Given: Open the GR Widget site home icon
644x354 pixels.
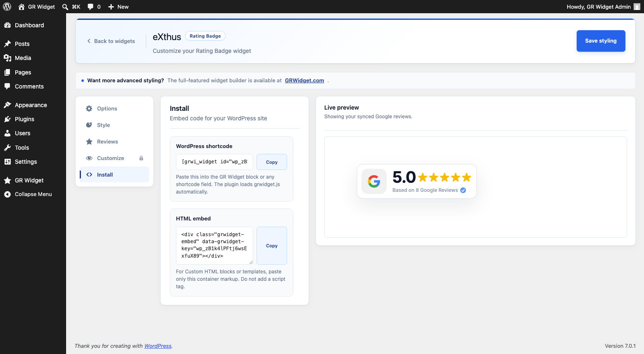Looking at the screenshot, I should coord(21,7).
